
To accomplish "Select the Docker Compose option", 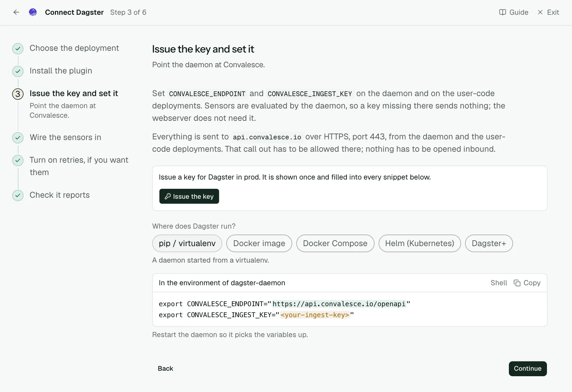I will click(335, 243).
